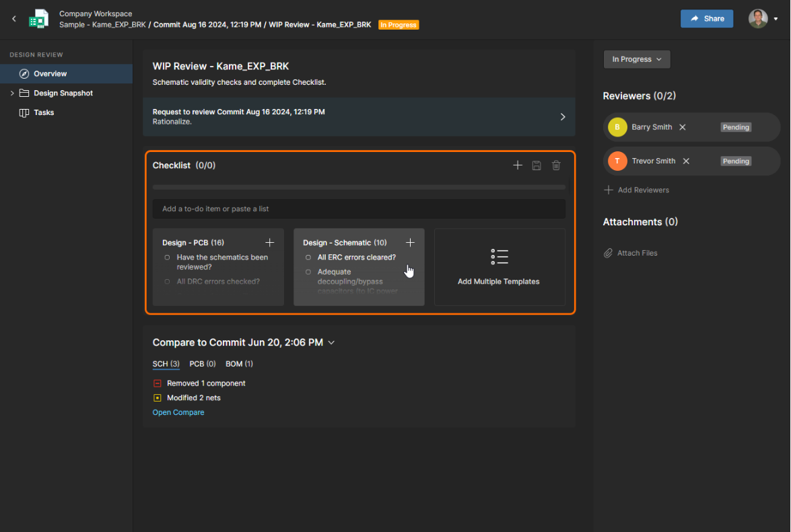Image resolution: width=791 pixels, height=532 pixels.
Task: Open Compare to Commit dropdown chevron
Action: pyautogui.click(x=331, y=343)
